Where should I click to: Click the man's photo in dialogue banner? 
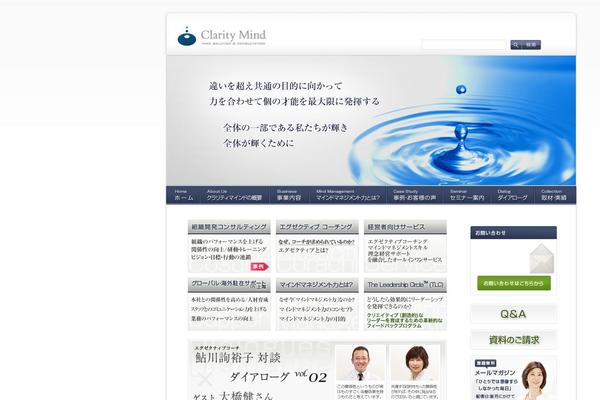point(360,363)
